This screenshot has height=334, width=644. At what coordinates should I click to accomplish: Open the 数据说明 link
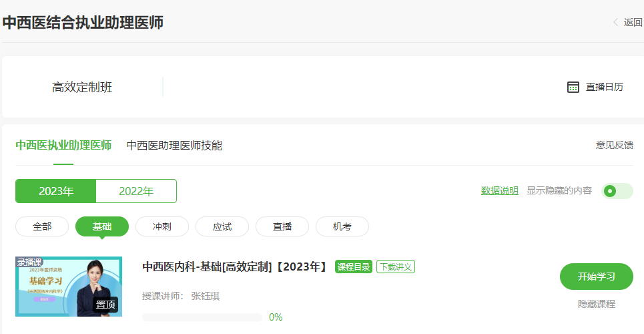coord(499,190)
